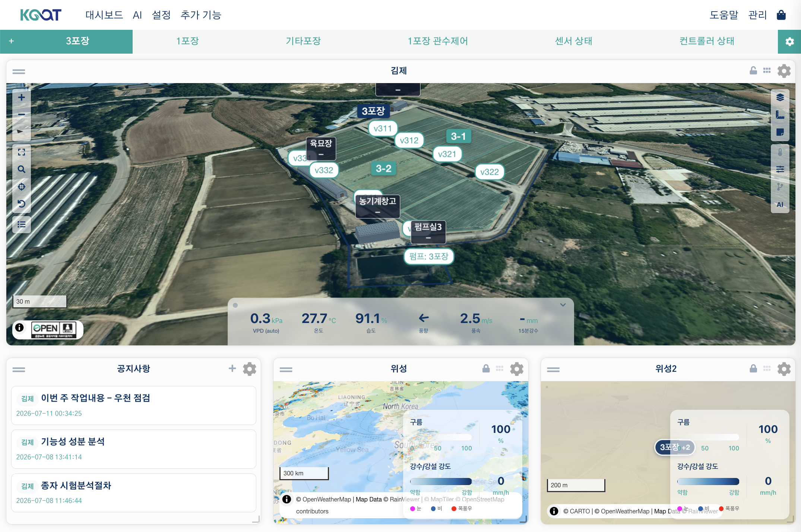Click the 펌프실3 card on map
This screenshot has height=532, width=801.
428,232
